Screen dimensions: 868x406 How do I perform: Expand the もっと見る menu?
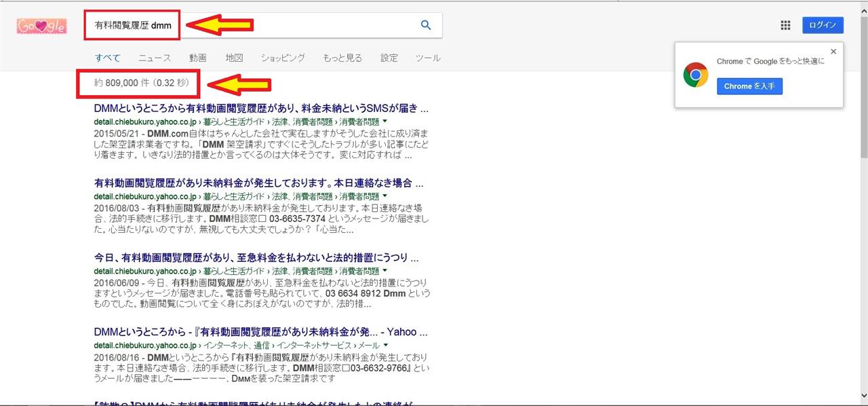click(342, 58)
